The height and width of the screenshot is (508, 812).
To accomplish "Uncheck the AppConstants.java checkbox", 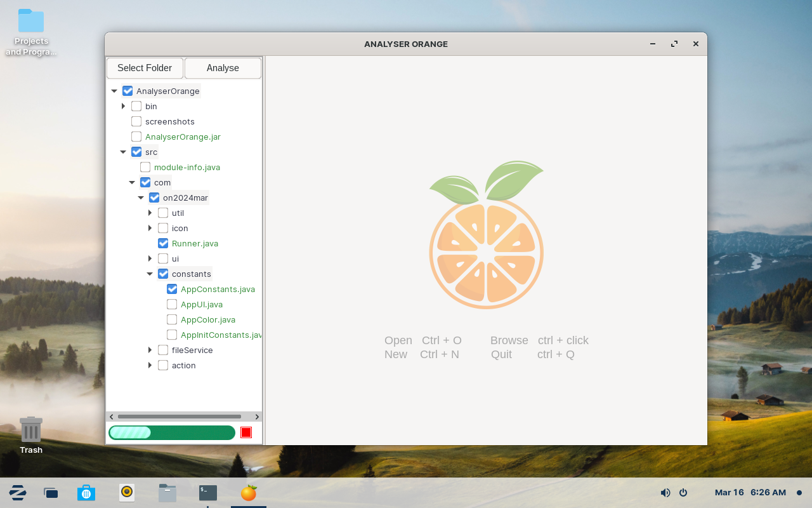I will [x=172, y=289].
